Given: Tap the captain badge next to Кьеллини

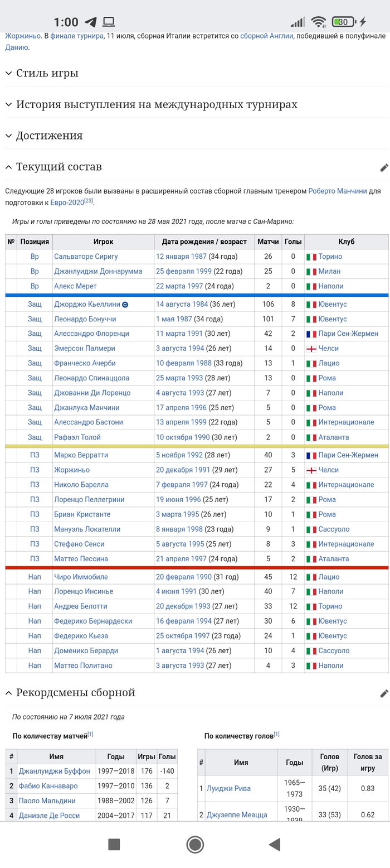Looking at the screenshot, I should click(x=125, y=305).
